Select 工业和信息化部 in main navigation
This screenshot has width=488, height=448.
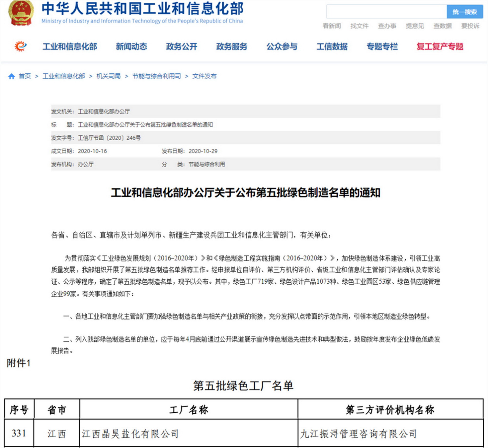tap(70, 46)
